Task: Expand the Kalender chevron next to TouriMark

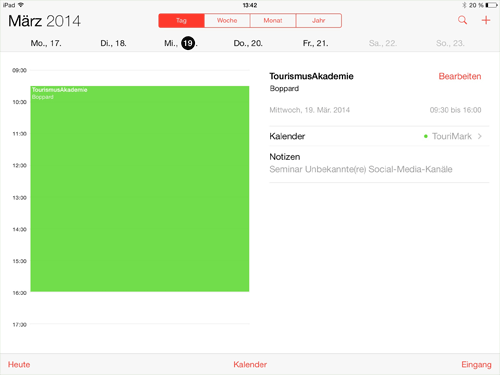Action: click(x=480, y=136)
